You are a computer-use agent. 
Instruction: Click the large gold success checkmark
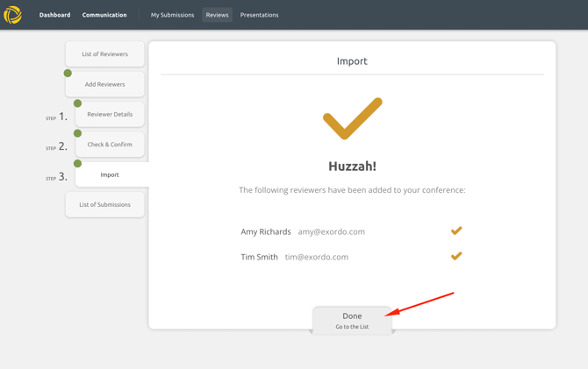coord(352,118)
